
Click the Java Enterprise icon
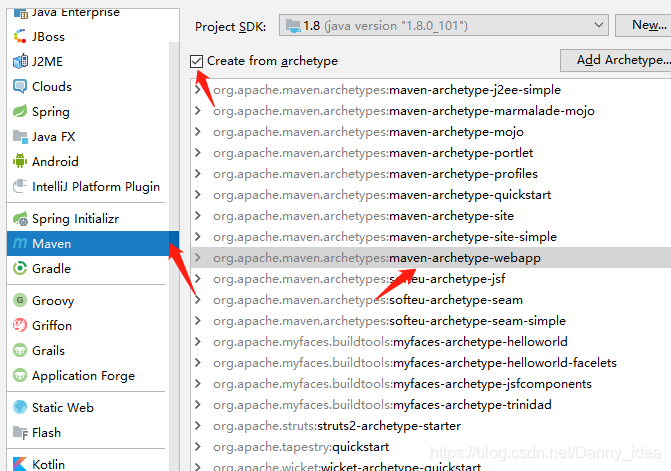point(20,12)
